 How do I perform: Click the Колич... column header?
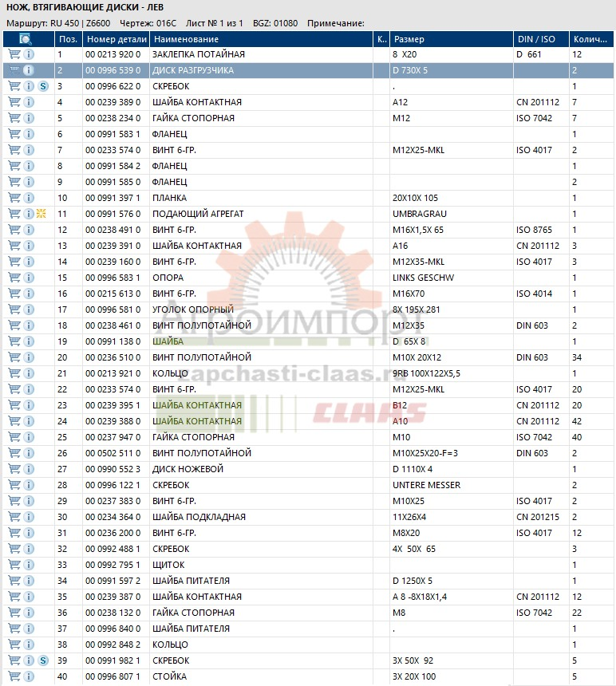click(x=591, y=39)
